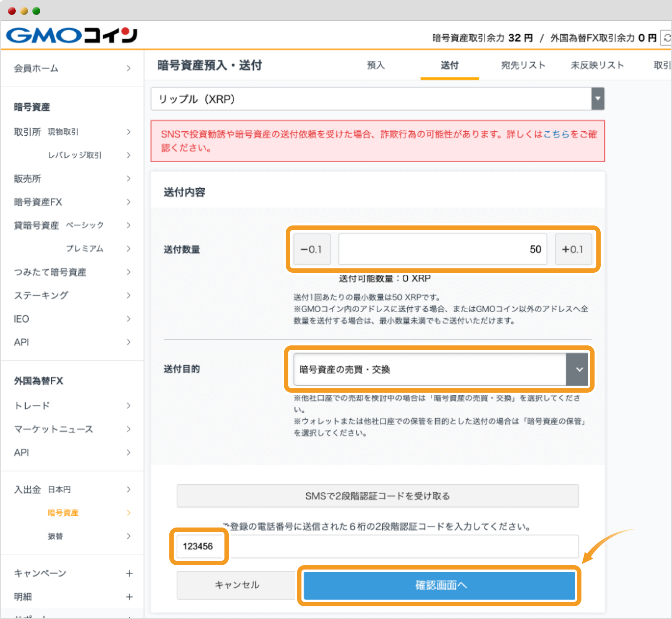The image size is (672, 619).
Task: Click 送付可能数量：0 XRP text
Action: tap(385, 278)
